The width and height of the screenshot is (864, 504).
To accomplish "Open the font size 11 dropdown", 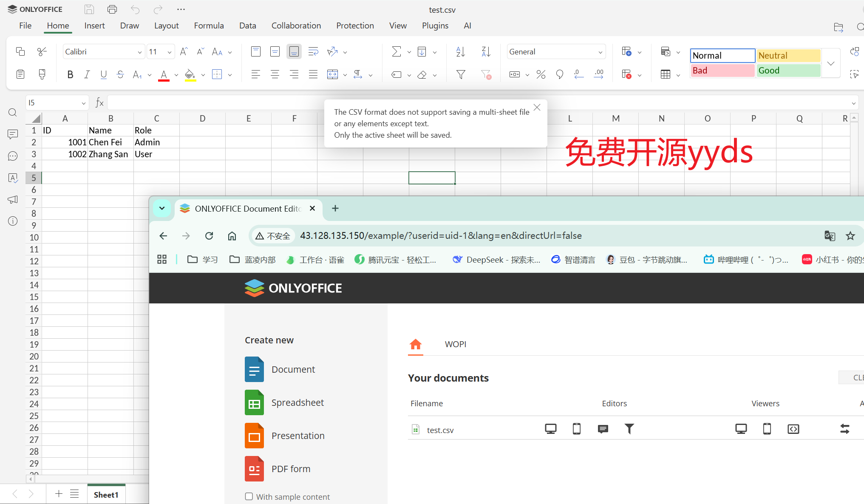I will coord(170,52).
